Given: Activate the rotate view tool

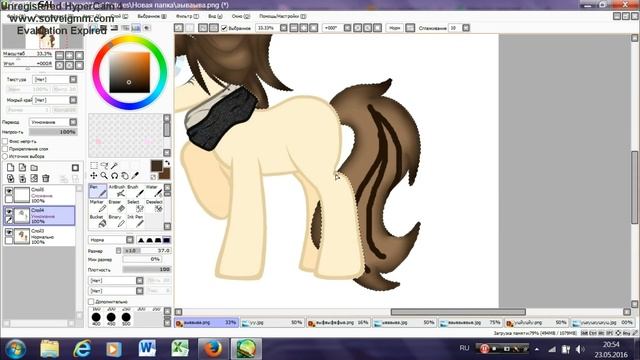Looking at the screenshot, I should coord(114,176).
